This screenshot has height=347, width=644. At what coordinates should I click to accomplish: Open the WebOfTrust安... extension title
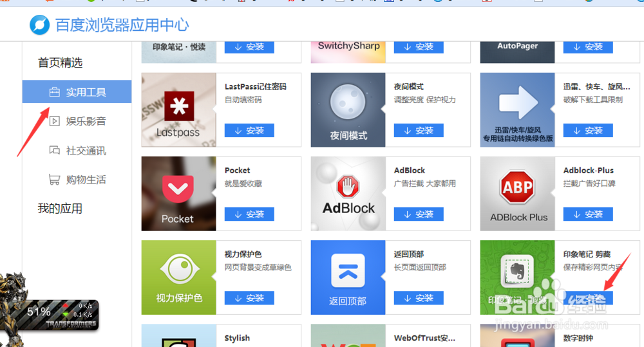[x=424, y=338]
